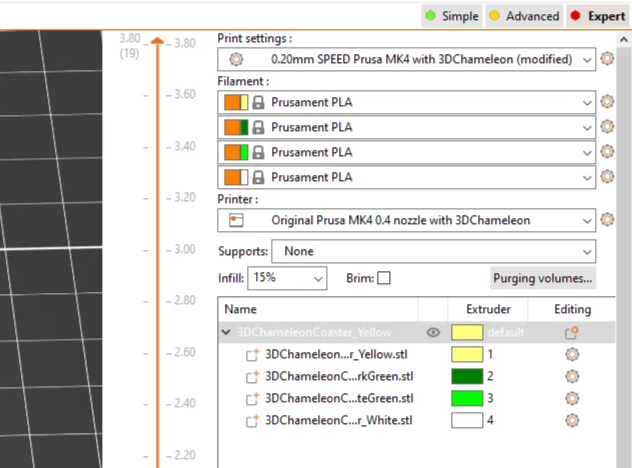Viewport: 632px width, 468px height.
Task: Select the teGreen.stl part row
Action: point(417,398)
